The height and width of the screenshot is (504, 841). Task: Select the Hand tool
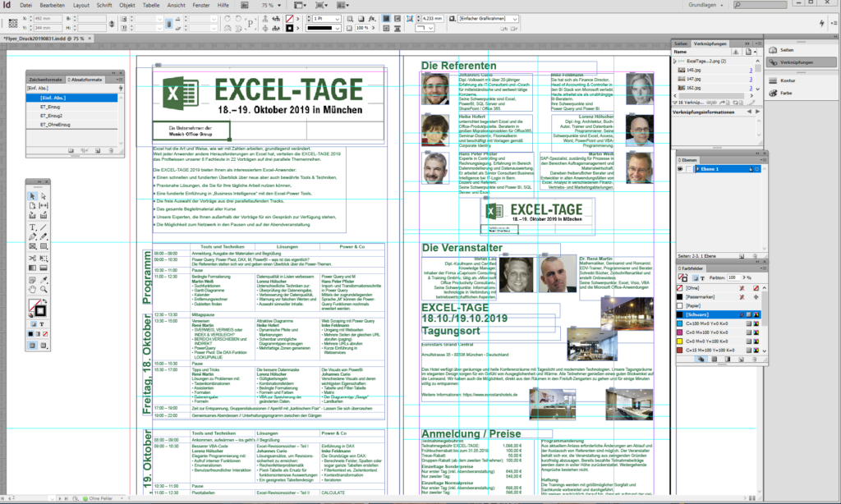coord(33,289)
